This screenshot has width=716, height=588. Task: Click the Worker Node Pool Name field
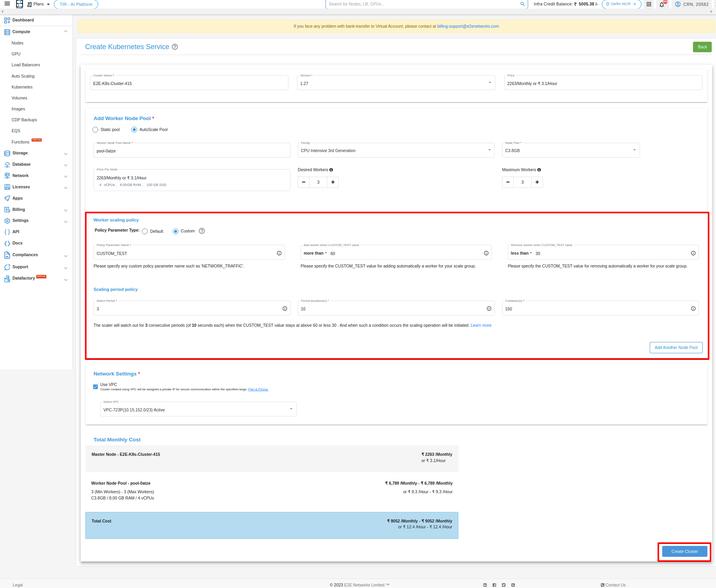[x=192, y=150]
